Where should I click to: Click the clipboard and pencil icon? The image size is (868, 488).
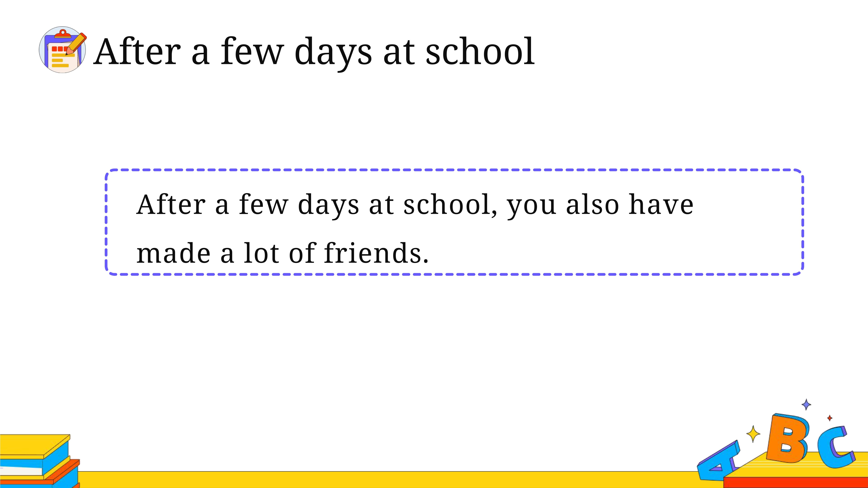pyautogui.click(x=63, y=50)
